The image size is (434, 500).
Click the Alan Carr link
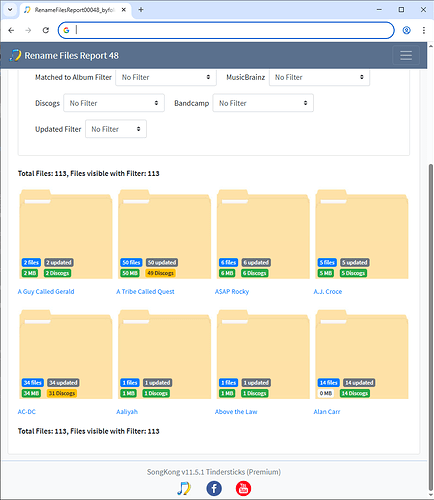click(x=327, y=412)
